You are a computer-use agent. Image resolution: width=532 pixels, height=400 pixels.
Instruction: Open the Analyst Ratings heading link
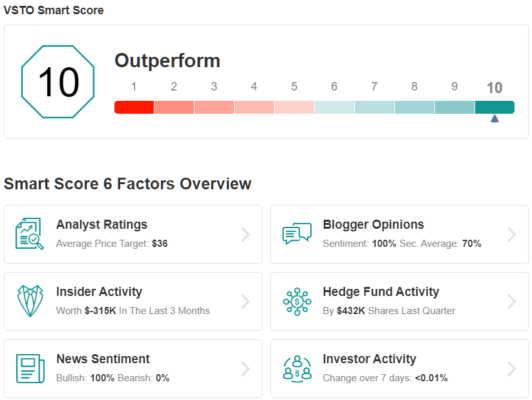coord(101,225)
